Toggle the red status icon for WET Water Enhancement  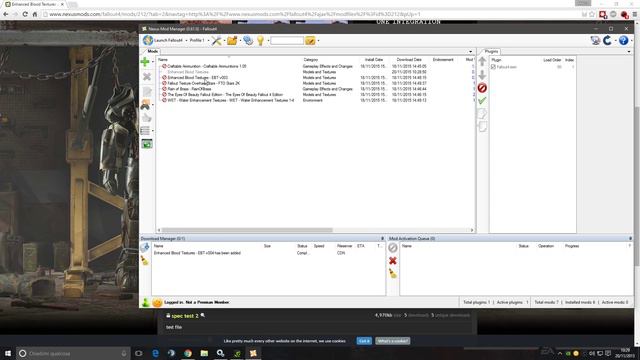pos(164,100)
